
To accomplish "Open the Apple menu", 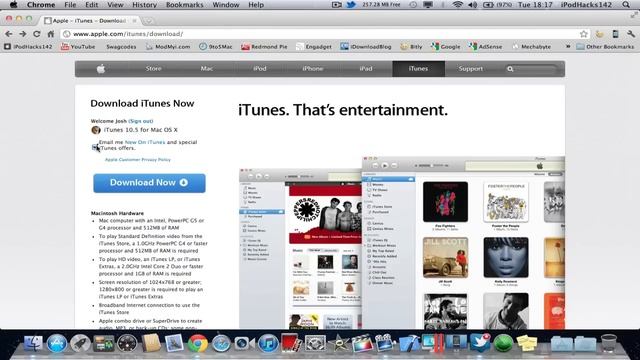I will tap(13, 5).
